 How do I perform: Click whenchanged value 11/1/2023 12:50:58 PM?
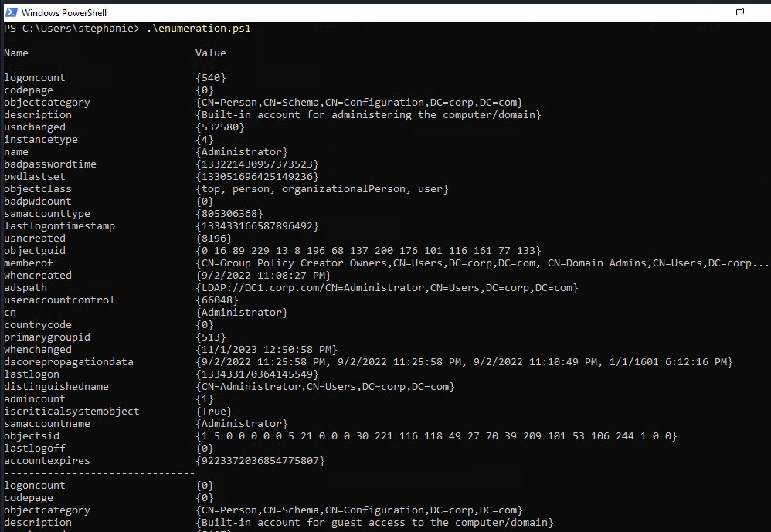(x=267, y=350)
